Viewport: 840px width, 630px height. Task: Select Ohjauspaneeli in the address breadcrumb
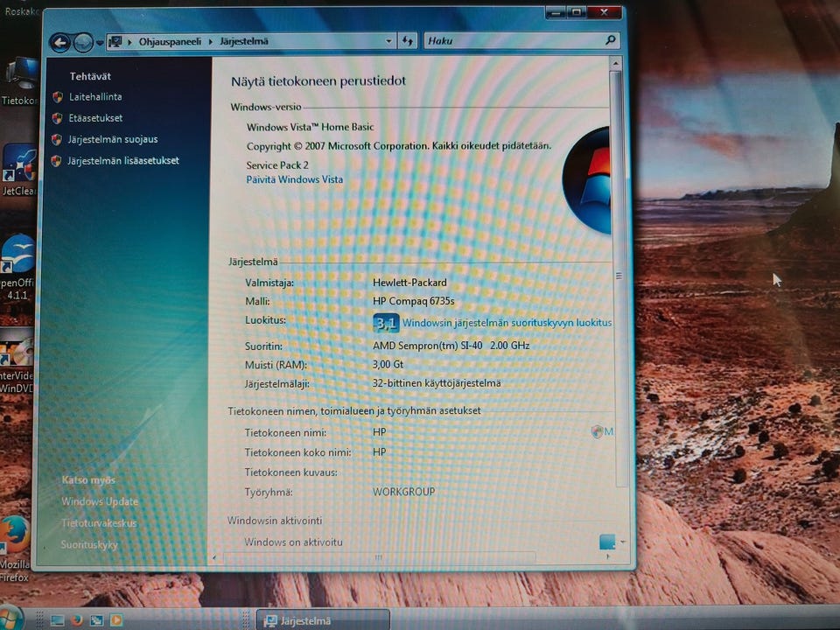click(170, 41)
